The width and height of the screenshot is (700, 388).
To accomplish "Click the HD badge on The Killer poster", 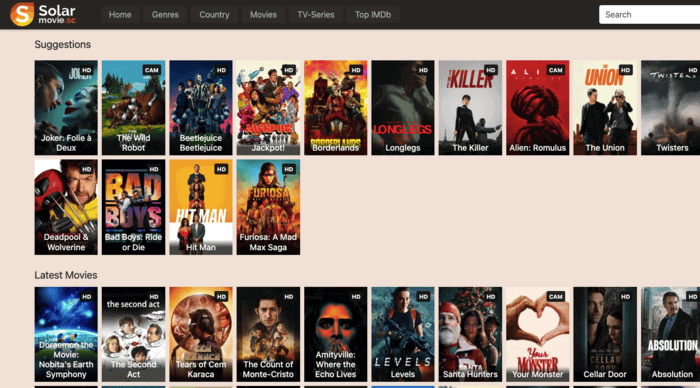I will [491, 70].
